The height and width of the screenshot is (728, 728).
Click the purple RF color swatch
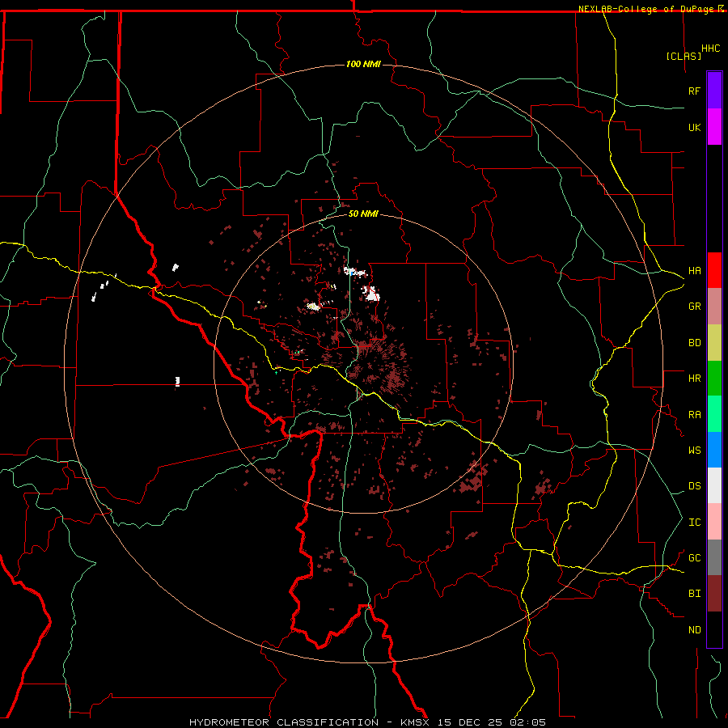click(714, 91)
